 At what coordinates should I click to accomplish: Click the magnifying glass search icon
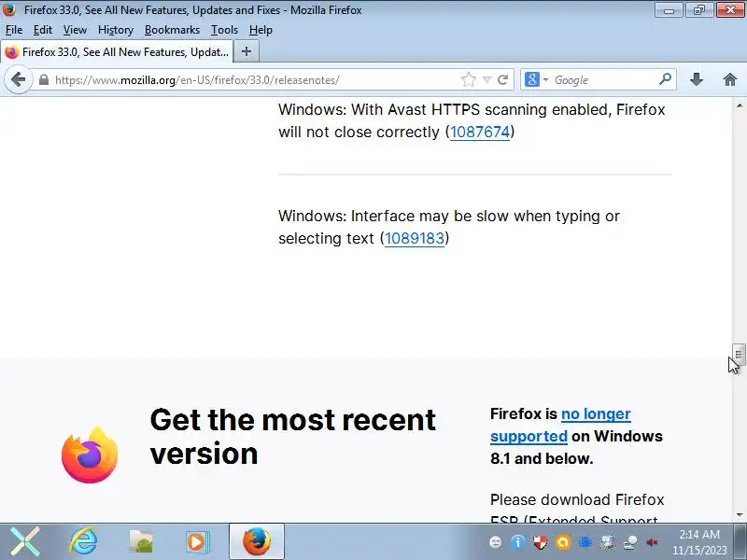tap(665, 79)
